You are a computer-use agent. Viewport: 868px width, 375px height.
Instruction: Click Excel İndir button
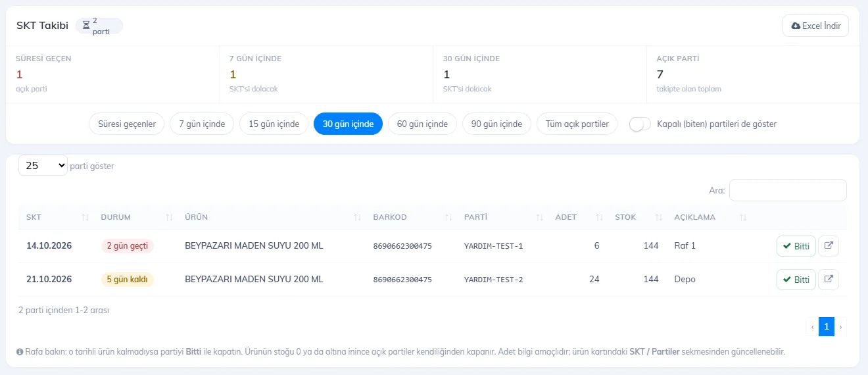[815, 26]
